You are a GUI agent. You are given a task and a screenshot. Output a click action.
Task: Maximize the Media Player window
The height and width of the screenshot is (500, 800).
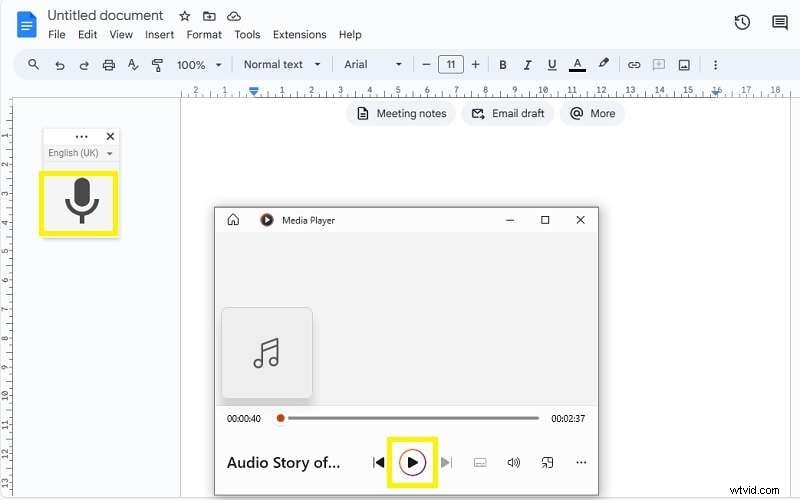coord(545,220)
